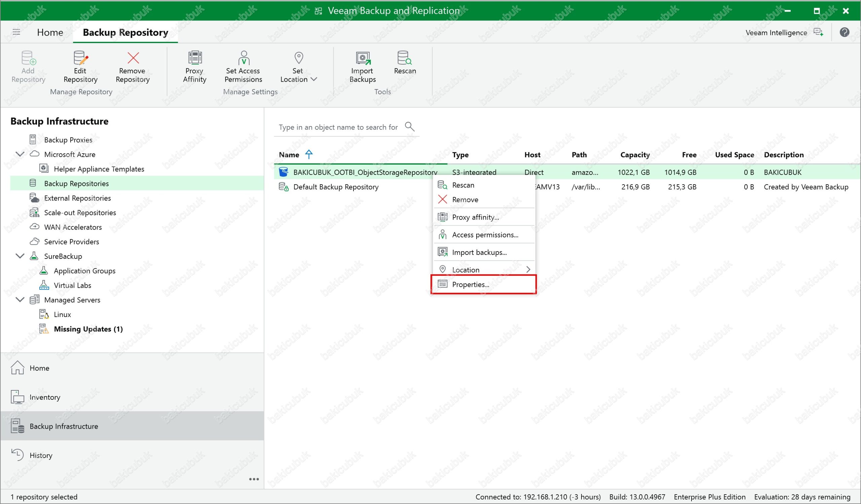The image size is (861, 504).
Task: Open the help question mark icon
Action: coord(844,32)
